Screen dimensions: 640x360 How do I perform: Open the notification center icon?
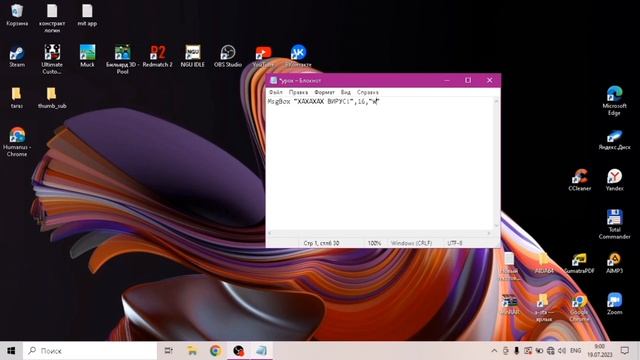(624, 351)
